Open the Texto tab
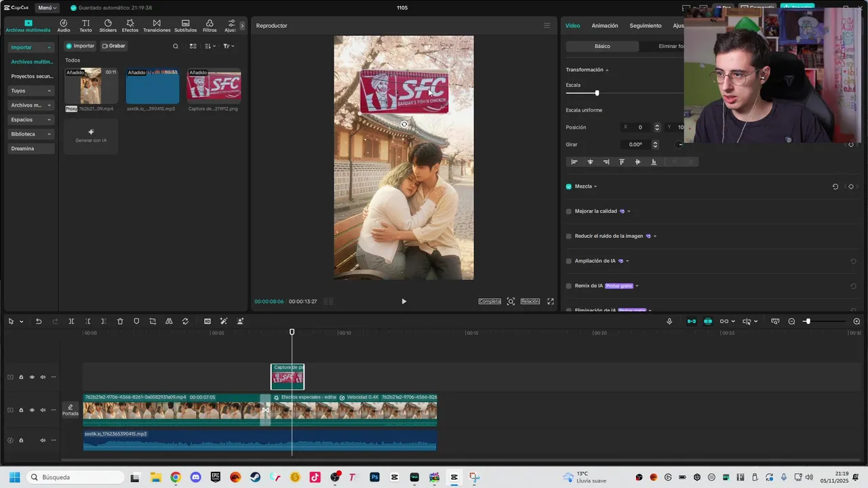This screenshot has height=488, width=868. [85, 26]
